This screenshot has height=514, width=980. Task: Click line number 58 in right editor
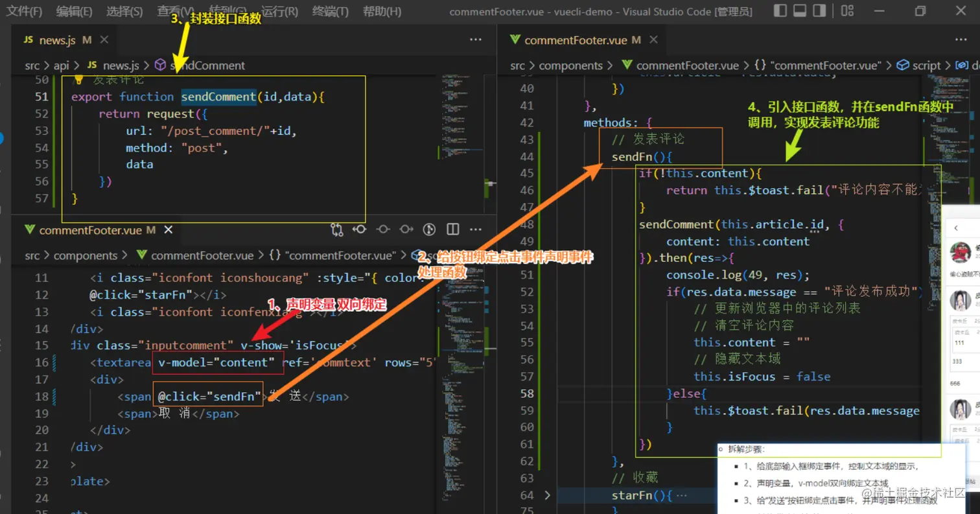[527, 393]
